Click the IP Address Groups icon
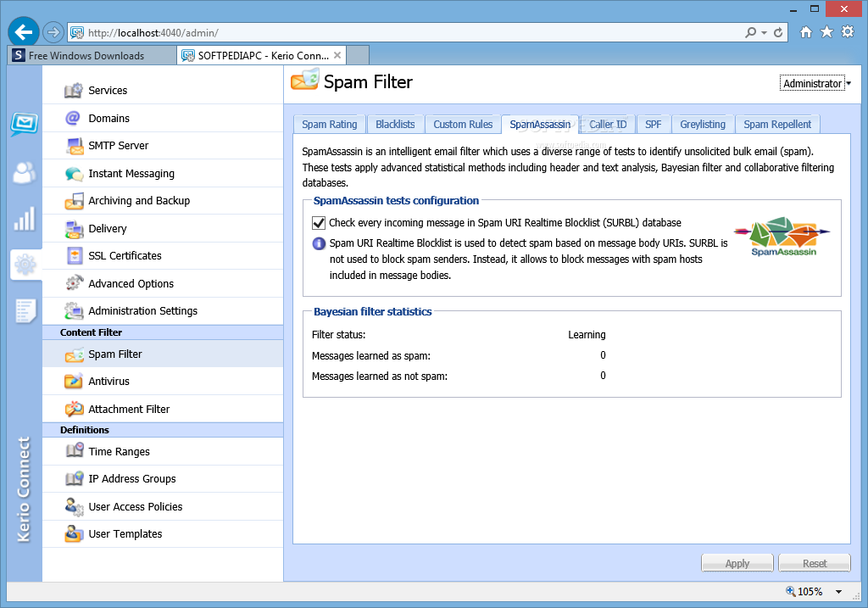This screenshot has height=608, width=868. pyautogui.click(x=75, y=478)
